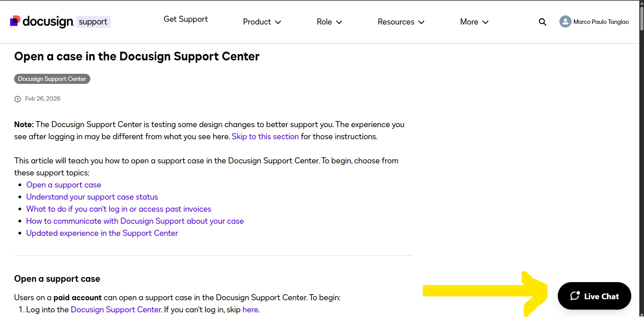
Task: Click the Docusign logo
Action: tap(42, 21)
